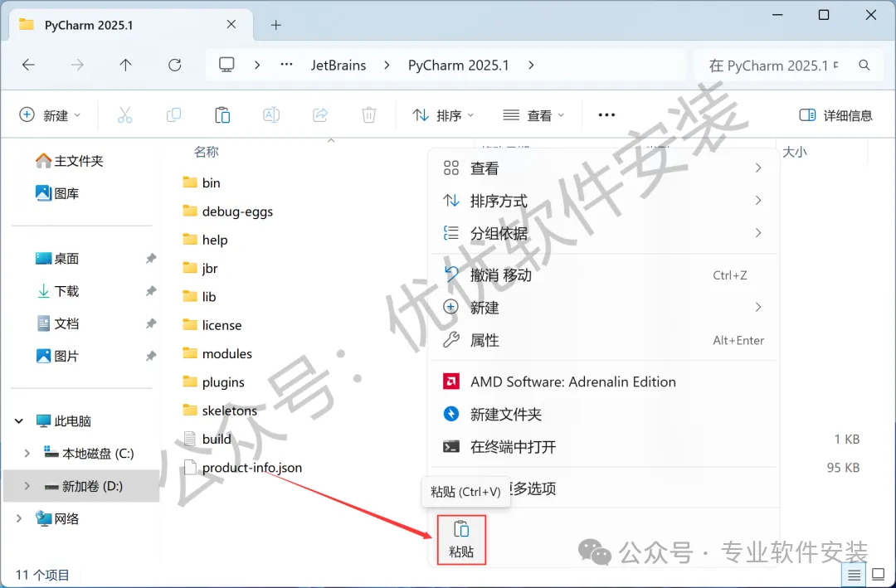Open a new tab with plus button
Image resolution: width=896 pixels, height=588 pixels.
point(276,25)
